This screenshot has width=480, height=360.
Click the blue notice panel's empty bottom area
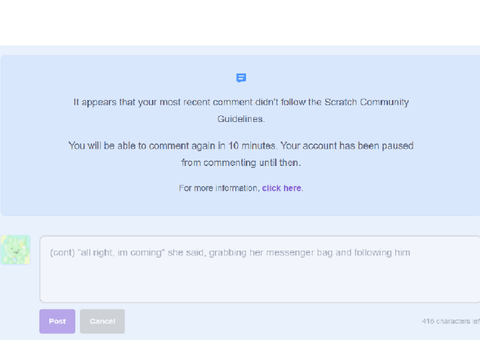(240, 205)
